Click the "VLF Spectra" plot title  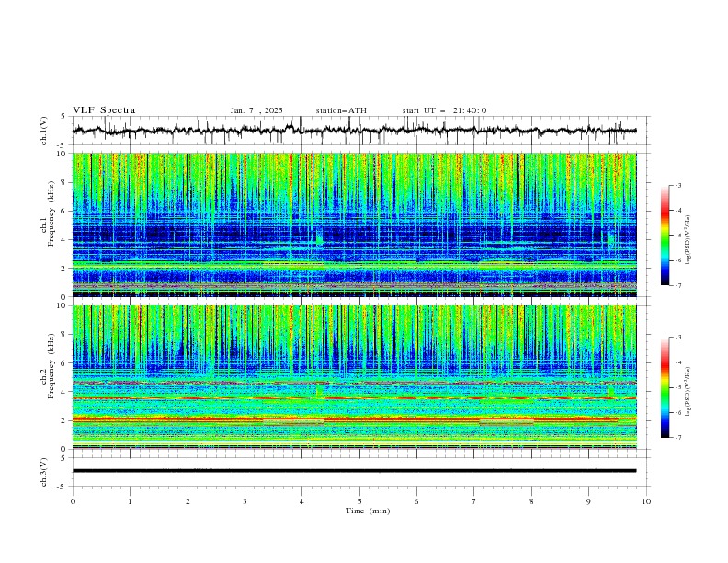tap(104, 110)
